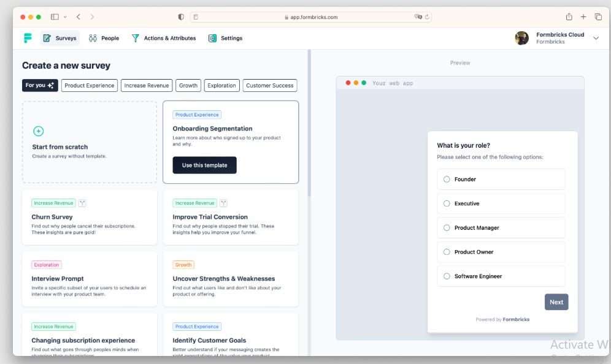The height and width of the screenshot is (364, 611).
Task: Click the privacy shield icon
Action: [x=181, y=17]
